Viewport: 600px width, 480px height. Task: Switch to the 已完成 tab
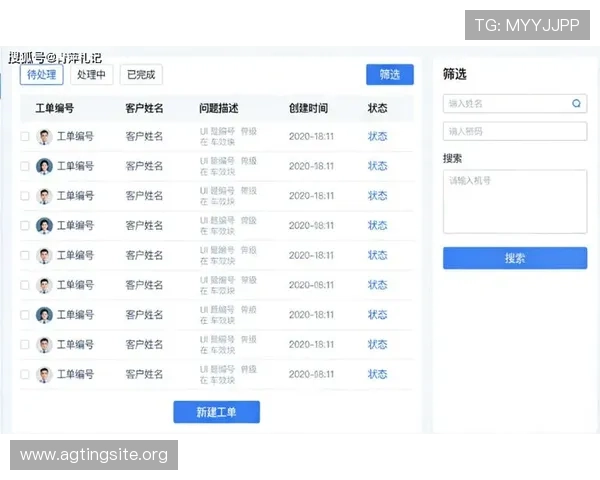click(141, 75)
